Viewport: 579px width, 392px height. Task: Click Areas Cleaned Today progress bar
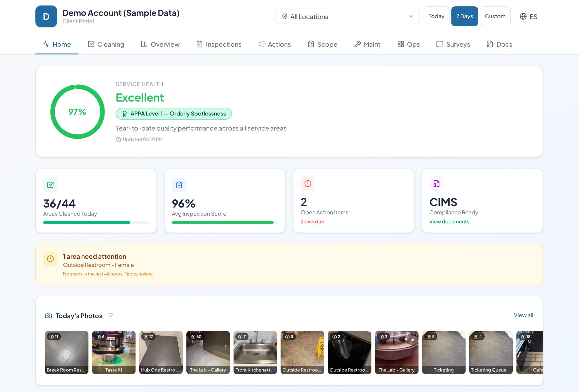(96, 222)
